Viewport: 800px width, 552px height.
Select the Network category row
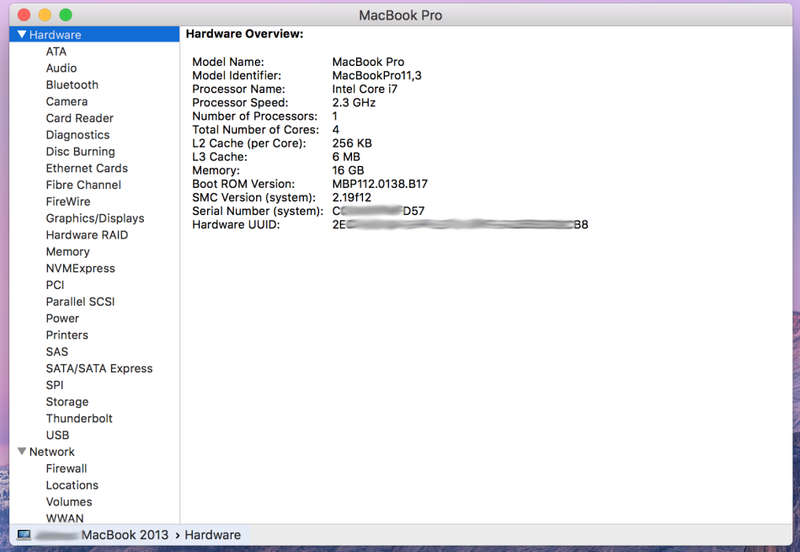click(94, 451)
